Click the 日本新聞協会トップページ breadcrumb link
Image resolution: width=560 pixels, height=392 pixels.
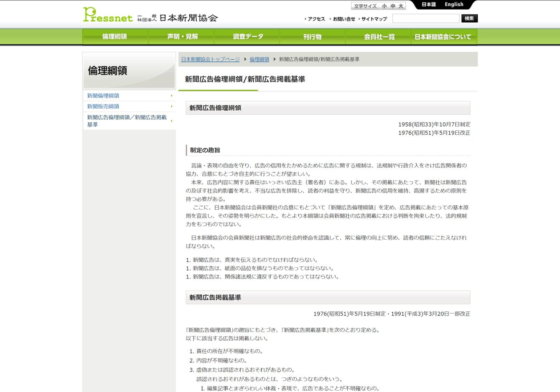click(x=210, y=59)
